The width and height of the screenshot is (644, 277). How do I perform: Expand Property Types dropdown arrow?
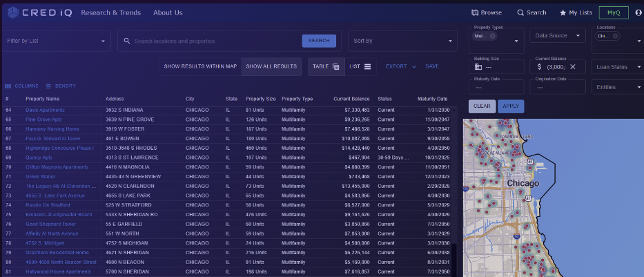point(516,41)
